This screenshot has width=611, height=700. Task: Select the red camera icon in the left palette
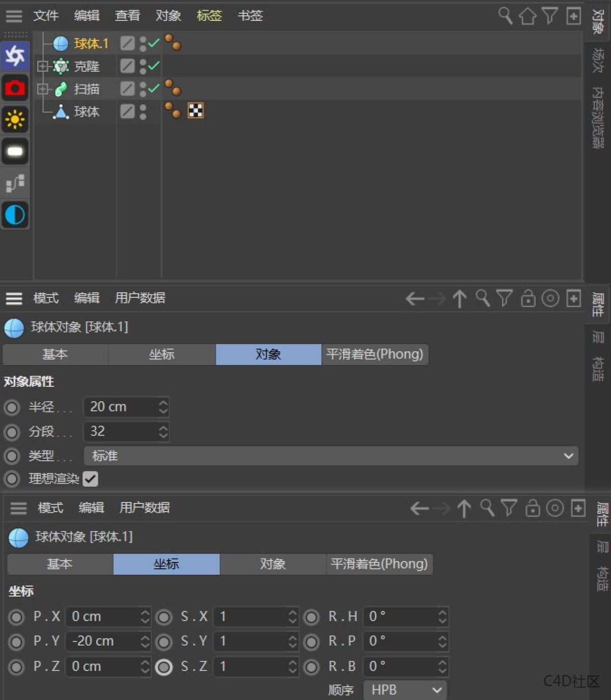tap(15, 88)
